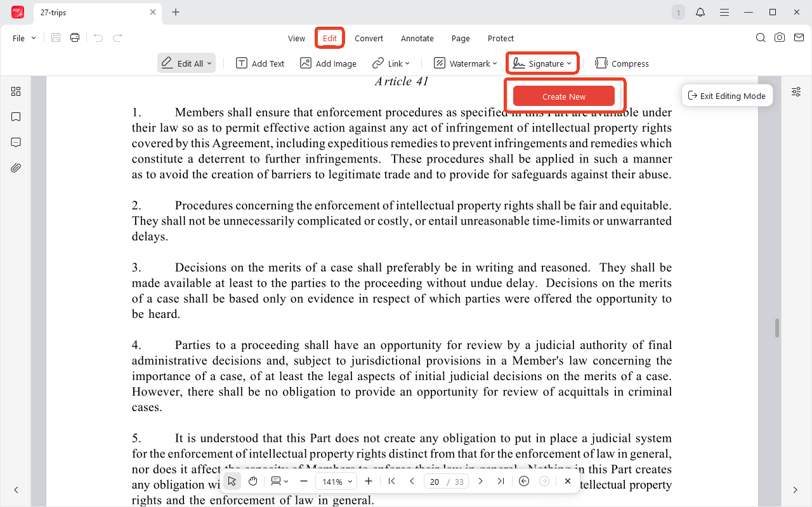Viewport: 812px width, 507px height.
Task: Collapse the left sidebar arrow
Action: tap(16, 490)
